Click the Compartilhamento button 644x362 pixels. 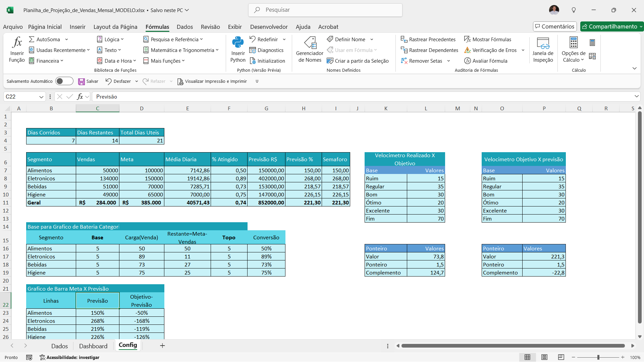[x=609, y=26]
